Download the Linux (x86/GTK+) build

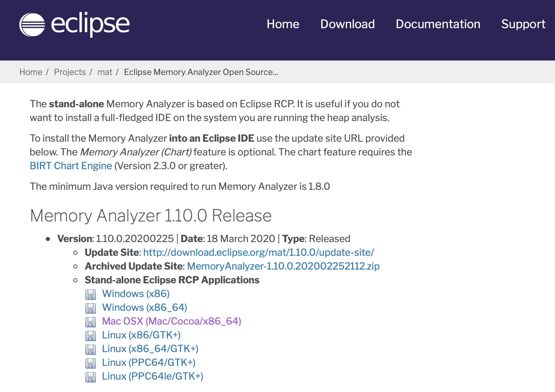(x=142, y=335)
